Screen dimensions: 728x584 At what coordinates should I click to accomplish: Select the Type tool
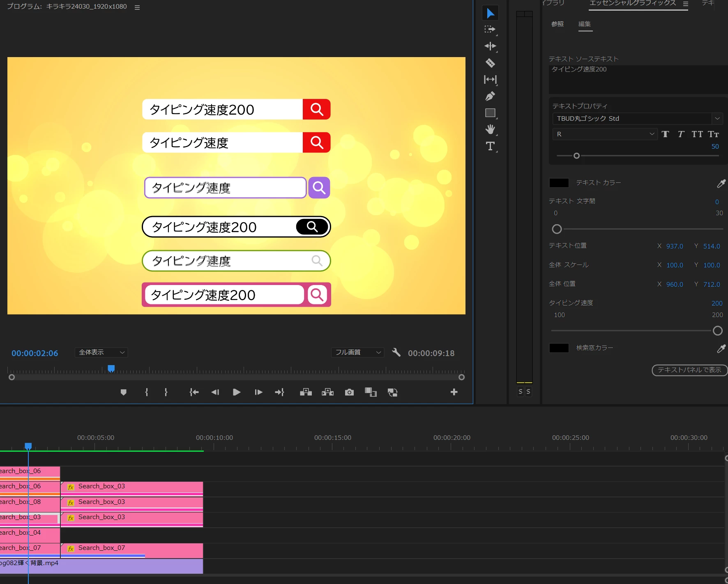pyautogui.click(x=490, y=146)
